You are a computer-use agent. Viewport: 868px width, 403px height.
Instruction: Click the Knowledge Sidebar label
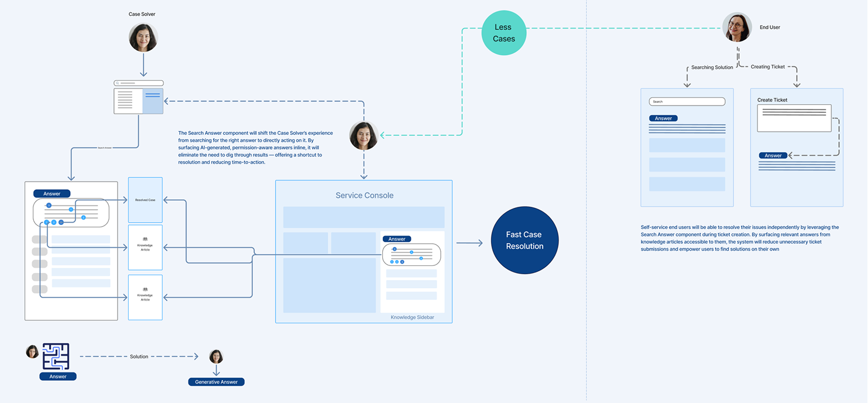pyautogui.click(x=413, y=317)
